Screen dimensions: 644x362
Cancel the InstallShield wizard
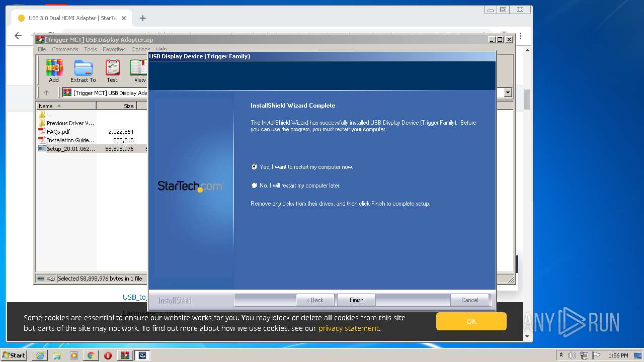pyautogui.click(x=469, y=300)
